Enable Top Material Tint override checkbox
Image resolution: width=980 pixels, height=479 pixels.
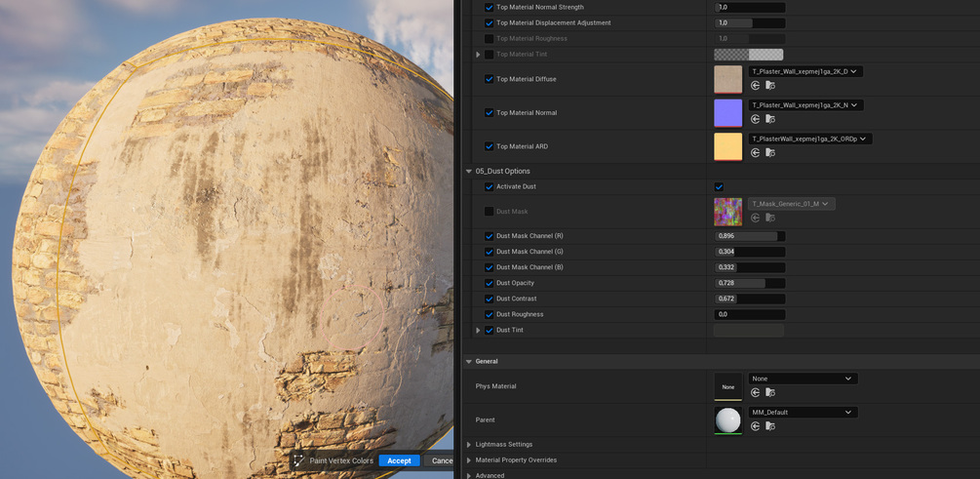point(489,55)
